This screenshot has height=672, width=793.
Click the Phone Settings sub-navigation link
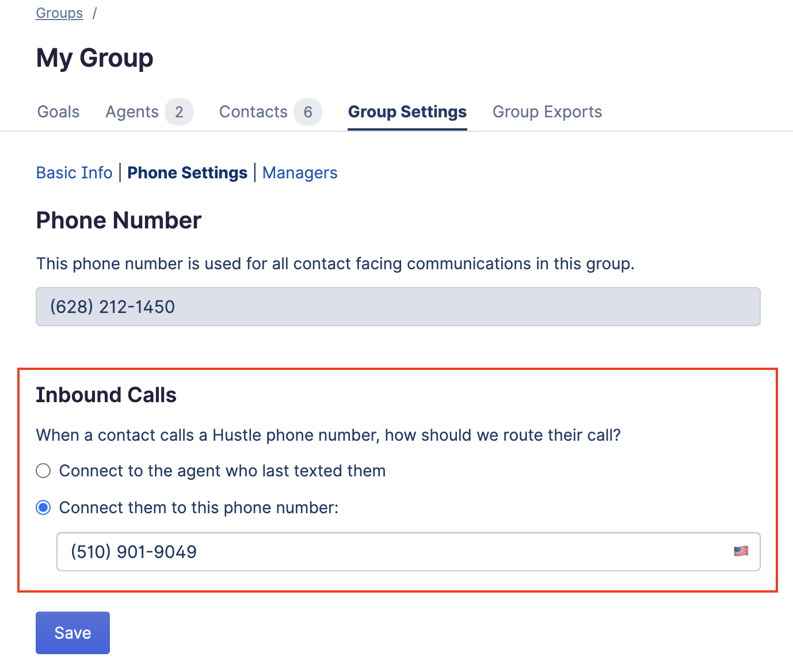(x=187, y=173)
